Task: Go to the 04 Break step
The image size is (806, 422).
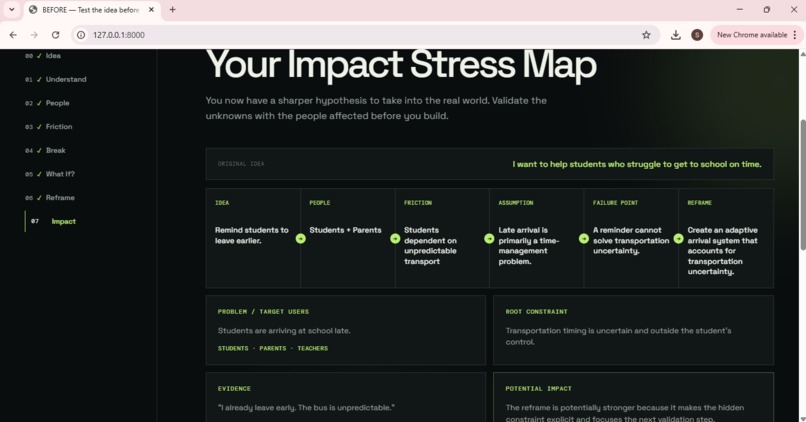Action: pyautogui.click(x=45, y=150)
